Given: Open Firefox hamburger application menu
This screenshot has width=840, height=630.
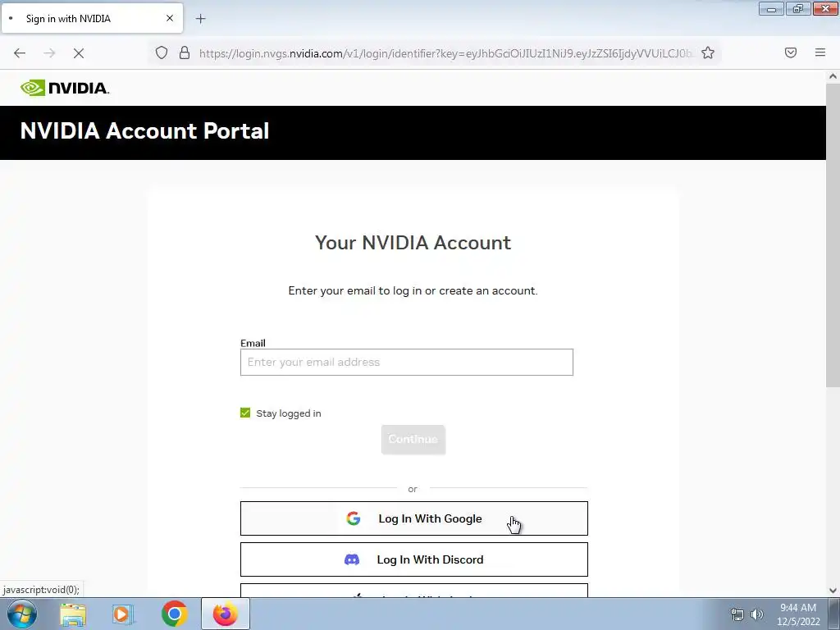Looking at the screenshot, I should tap(819, 52).
